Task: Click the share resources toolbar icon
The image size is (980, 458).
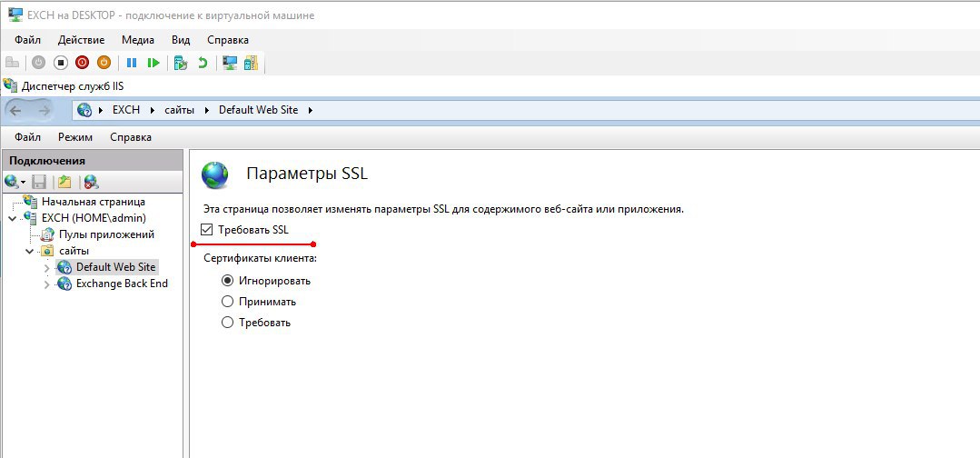Action: pyautogui.click(x=251, y=63)
